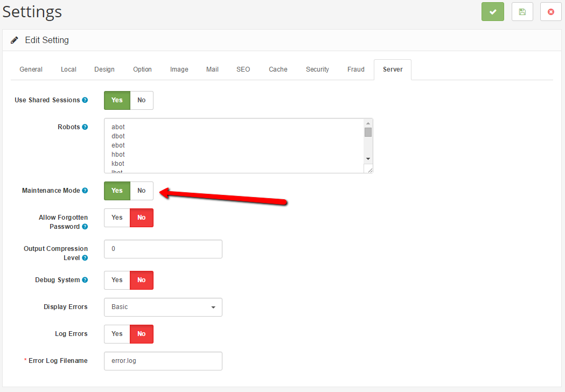Click the Settings page heading
Image resolution: width=565 pixels, height=392 pixels.
32,12
